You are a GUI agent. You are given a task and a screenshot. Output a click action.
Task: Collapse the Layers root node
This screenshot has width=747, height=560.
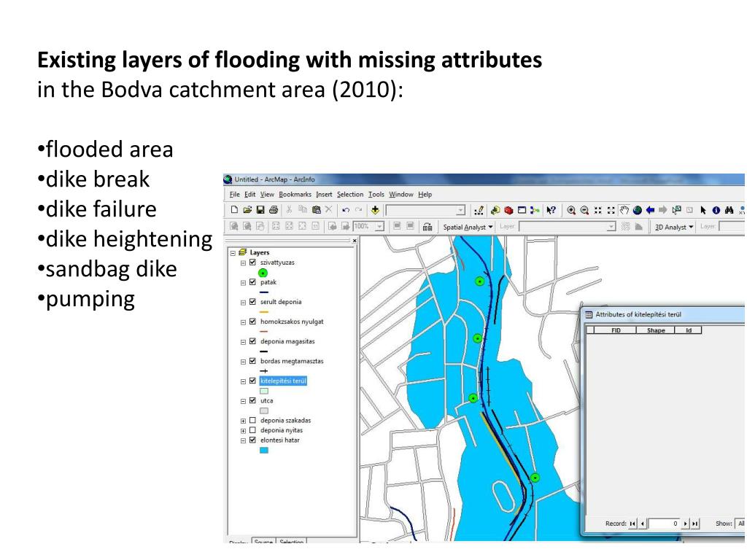click(233, 253)
